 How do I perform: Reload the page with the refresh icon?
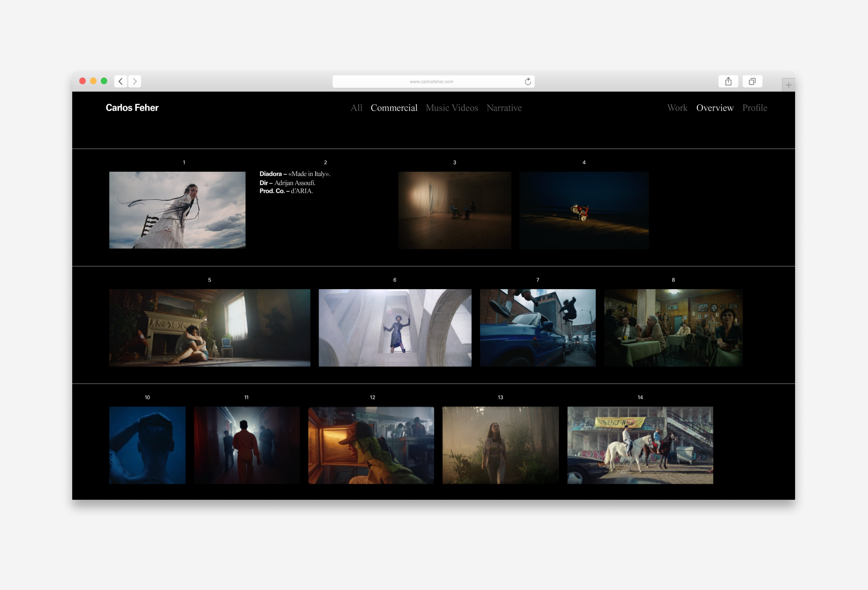click(528, 82)
